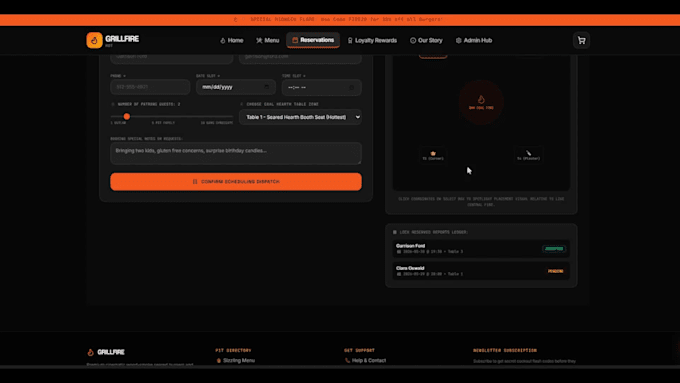680x383 pixels.
Task: Click the date slot mm/dd/yyyy field
Action: 236,87
